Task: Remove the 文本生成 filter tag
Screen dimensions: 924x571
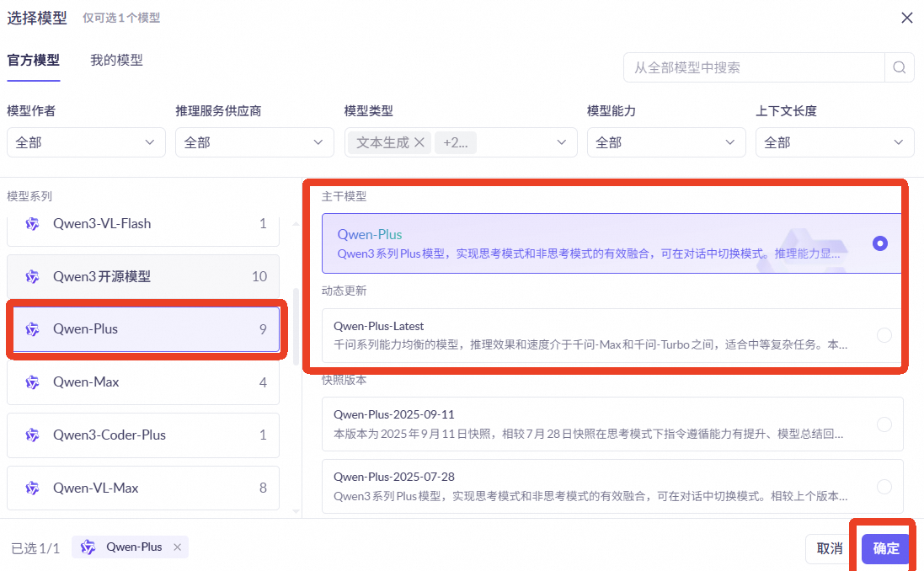Action: [x=419, y=142]
